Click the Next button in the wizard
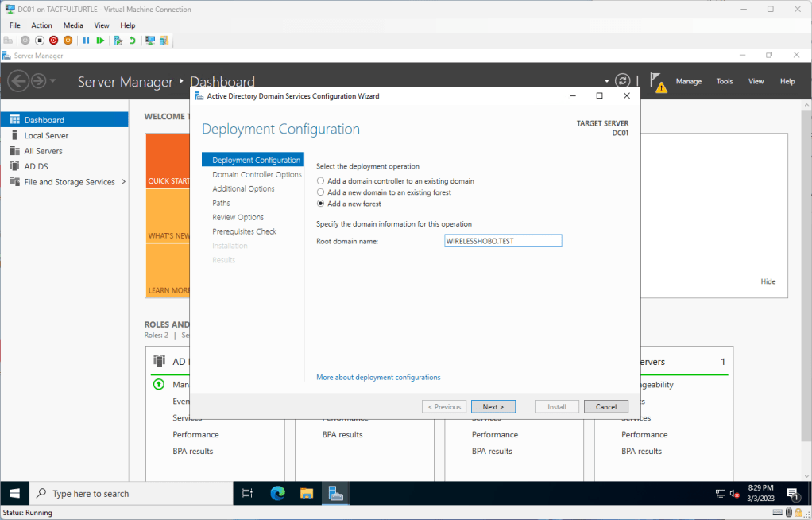812x520 pixels. click(493, 406)
